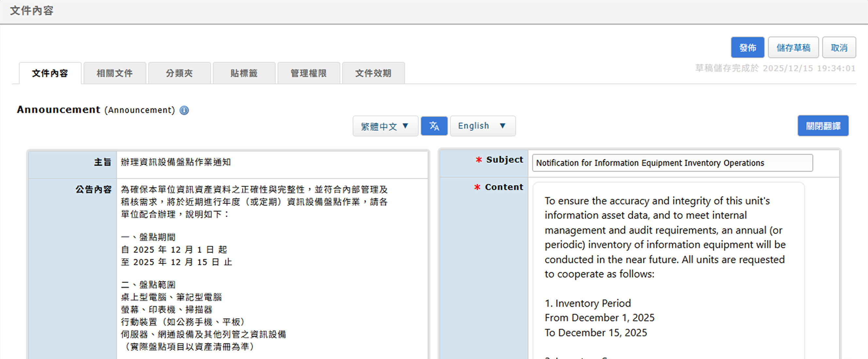Click the Chinese 公告內容 announcement text
Screen dimensions: 868x359
coord(254,201)
